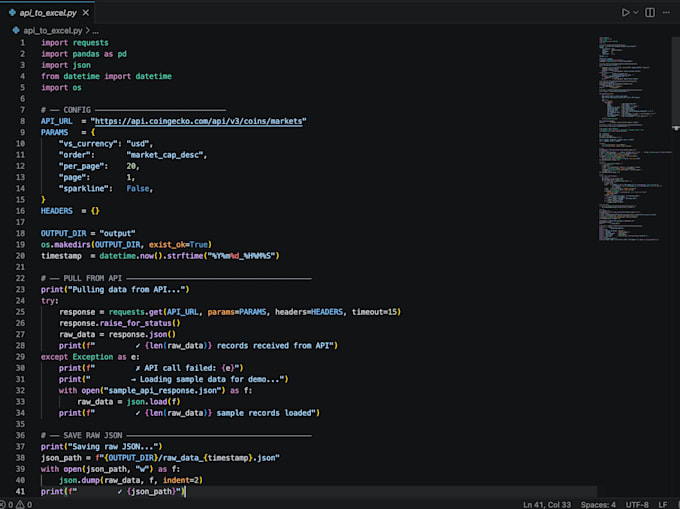Click timeout=15 argument
The height and width of the screenshot is (509, 680).
click(x=374, y=312)
